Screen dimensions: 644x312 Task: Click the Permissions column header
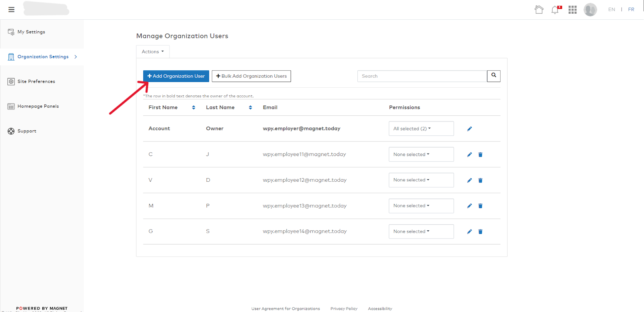click(405, 107)
